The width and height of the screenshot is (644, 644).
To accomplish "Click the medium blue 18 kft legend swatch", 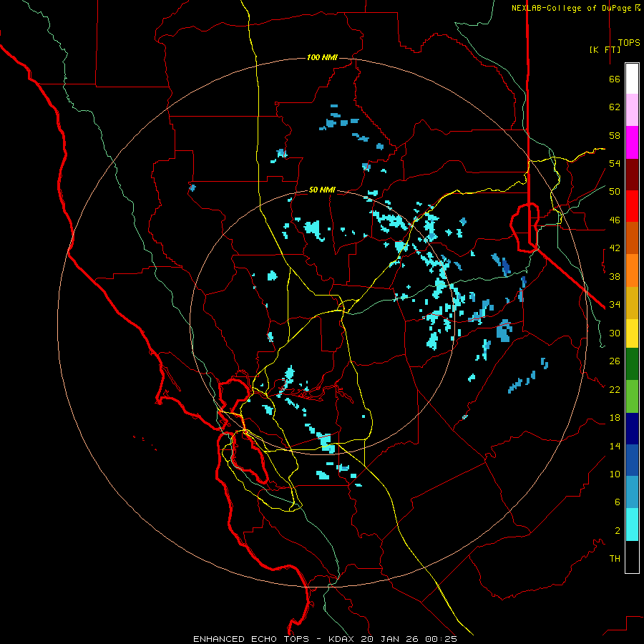I will coord(632,460).
